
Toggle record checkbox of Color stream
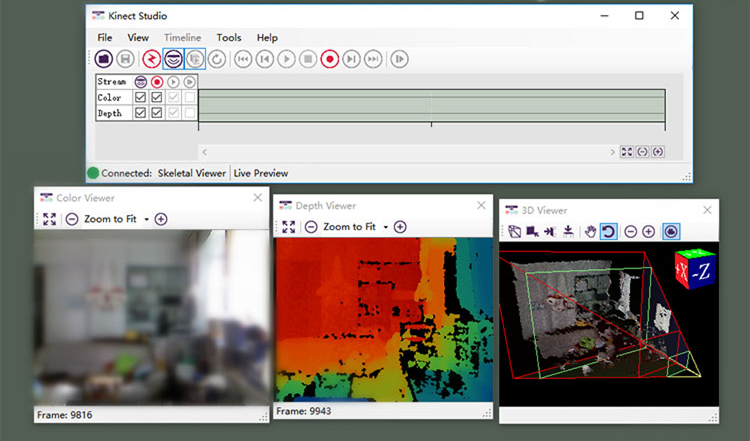click(157, 98)
